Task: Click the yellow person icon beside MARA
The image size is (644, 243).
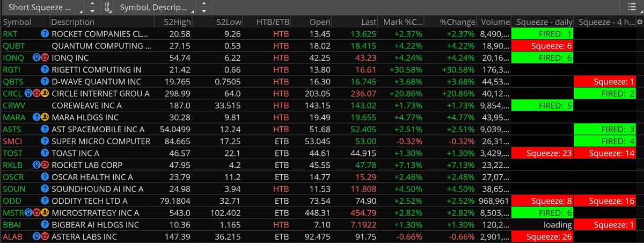Action: click(x=45, y=117)
